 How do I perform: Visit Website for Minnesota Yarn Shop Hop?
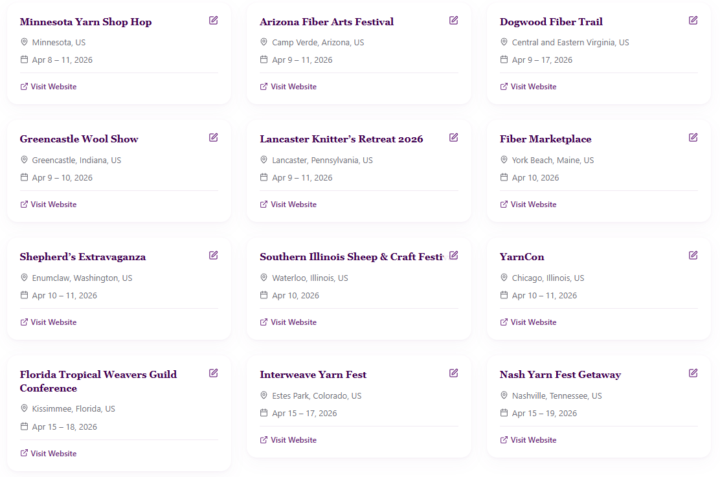coord(48,86)
